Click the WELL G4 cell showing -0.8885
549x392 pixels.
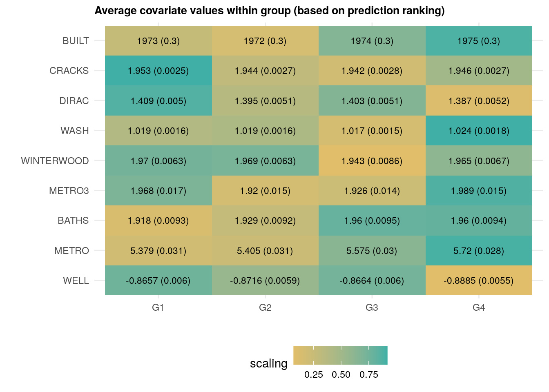pyautogui.click(x=479, y=281)
